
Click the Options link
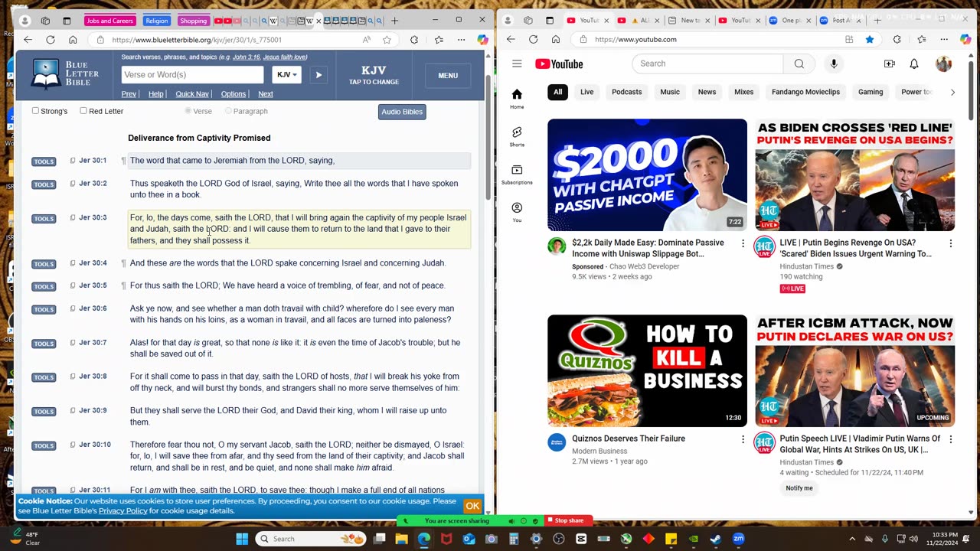click(234, 94)
